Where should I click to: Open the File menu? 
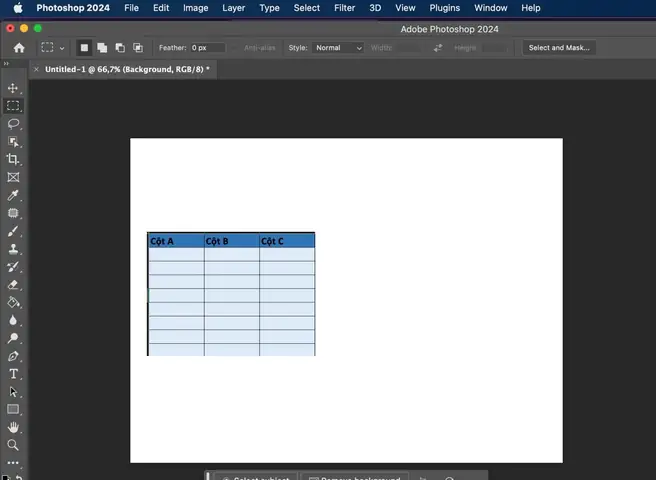131,8
